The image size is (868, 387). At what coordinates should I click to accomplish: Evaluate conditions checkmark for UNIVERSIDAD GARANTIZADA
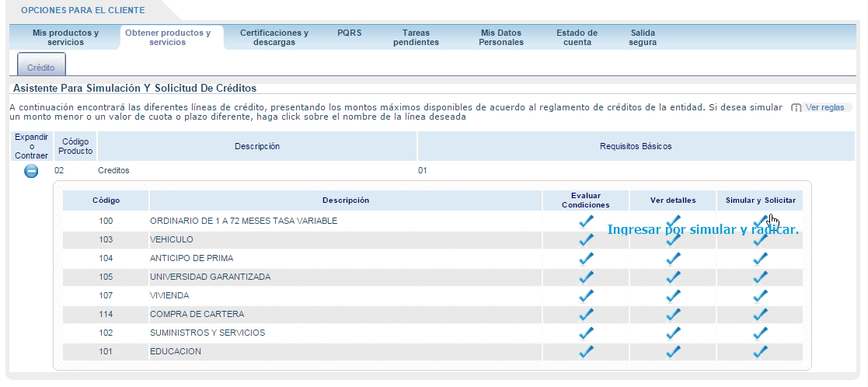coord(587,277)
